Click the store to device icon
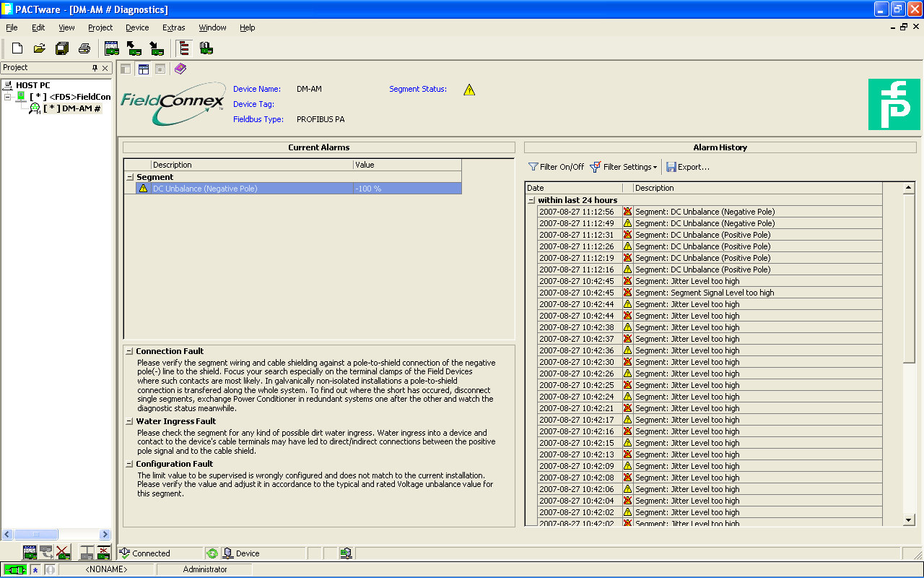This screenshot has width=924, height=578. pyautogui.click(x=156, y=48)
